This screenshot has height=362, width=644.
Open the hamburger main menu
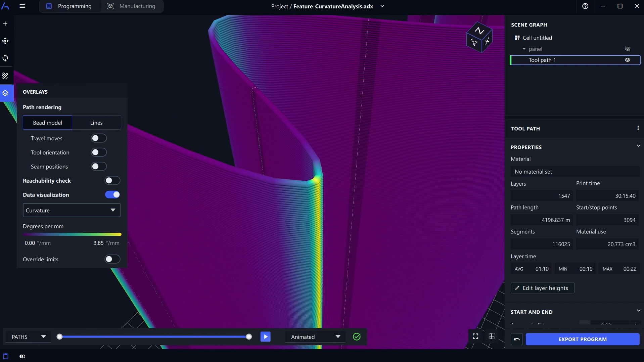22,6
